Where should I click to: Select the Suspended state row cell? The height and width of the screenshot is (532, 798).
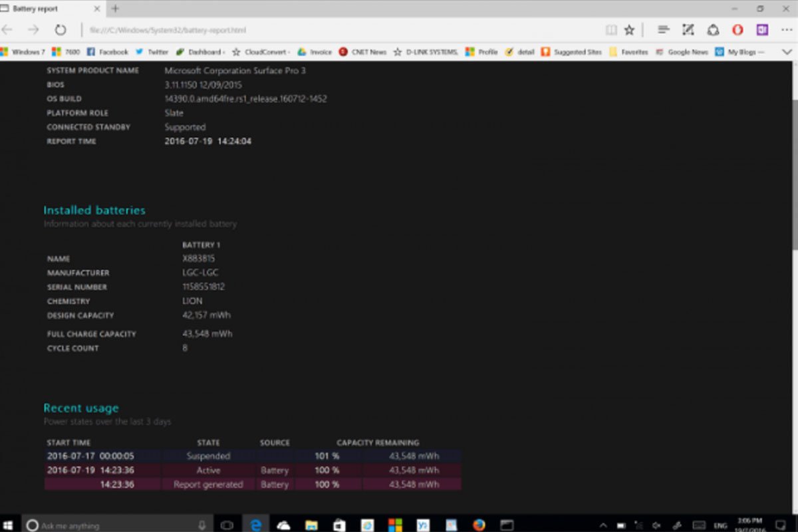tap(208, 456)
